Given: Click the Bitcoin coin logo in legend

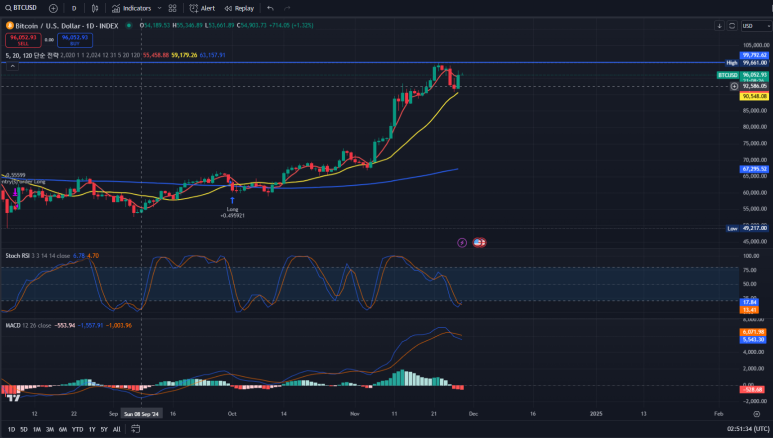Looking at the screenshot, I should [x=9, y=26].
